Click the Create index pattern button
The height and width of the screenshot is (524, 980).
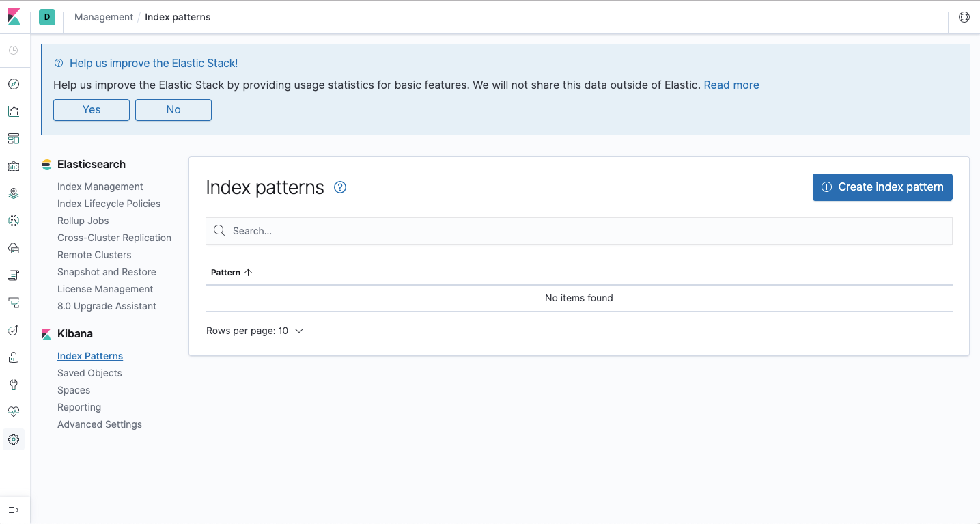point(882,187)
